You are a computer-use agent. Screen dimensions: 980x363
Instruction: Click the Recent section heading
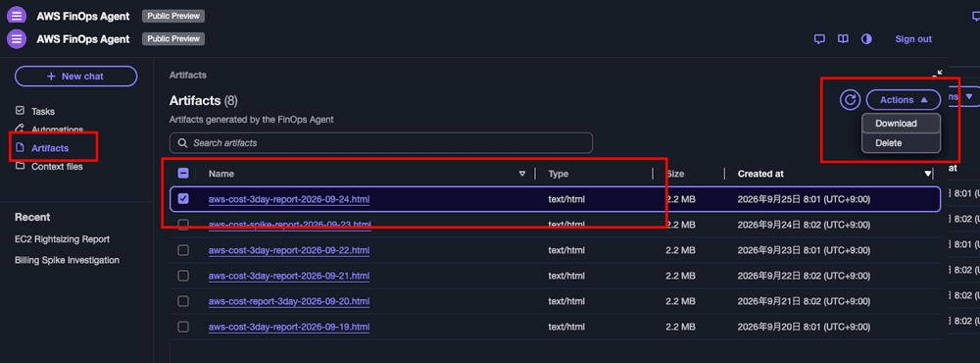click(32, 217)
